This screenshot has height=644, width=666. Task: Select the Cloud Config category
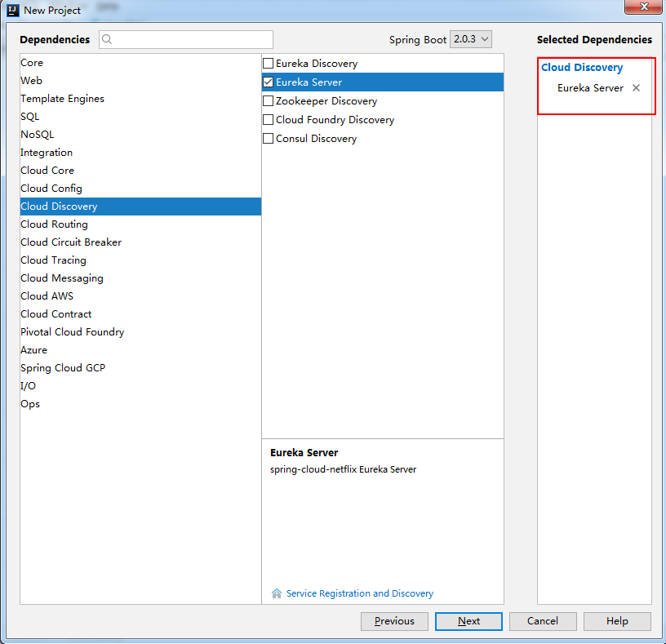140,189
